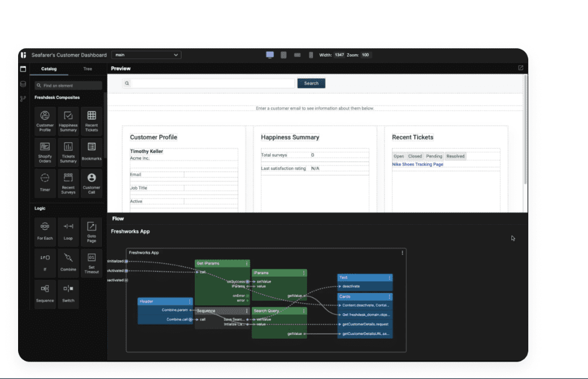Click the Search button in preview
The width and height of the screenshot is (588, 379).
tap(311, 83)
